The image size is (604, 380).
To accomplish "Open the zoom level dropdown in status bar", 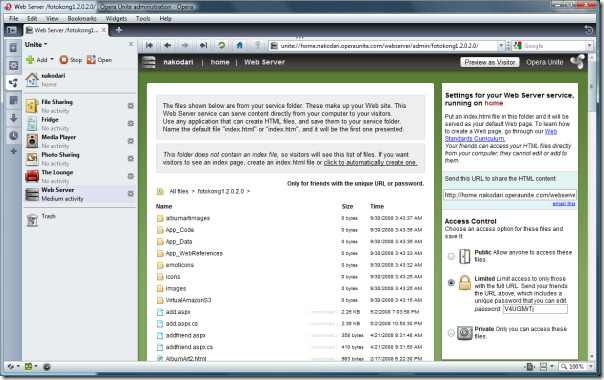I will 591,367.
